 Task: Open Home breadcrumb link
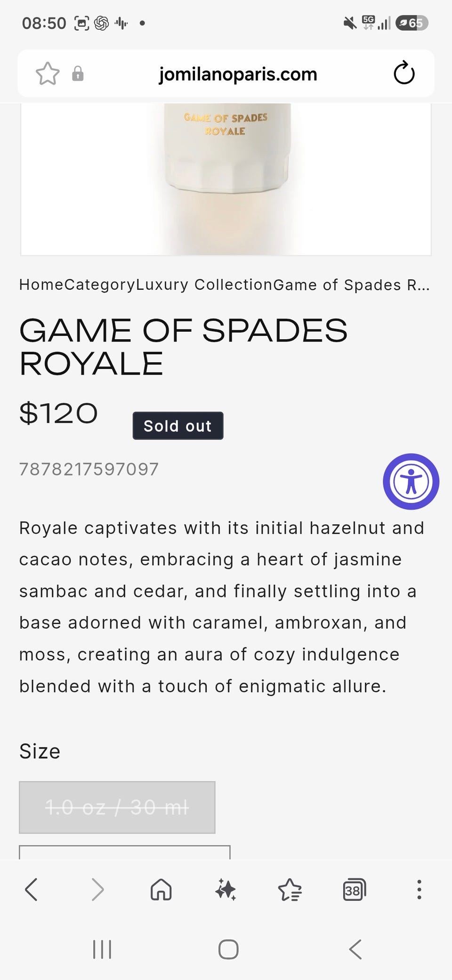pyautogui.click(x=41, y=285)
